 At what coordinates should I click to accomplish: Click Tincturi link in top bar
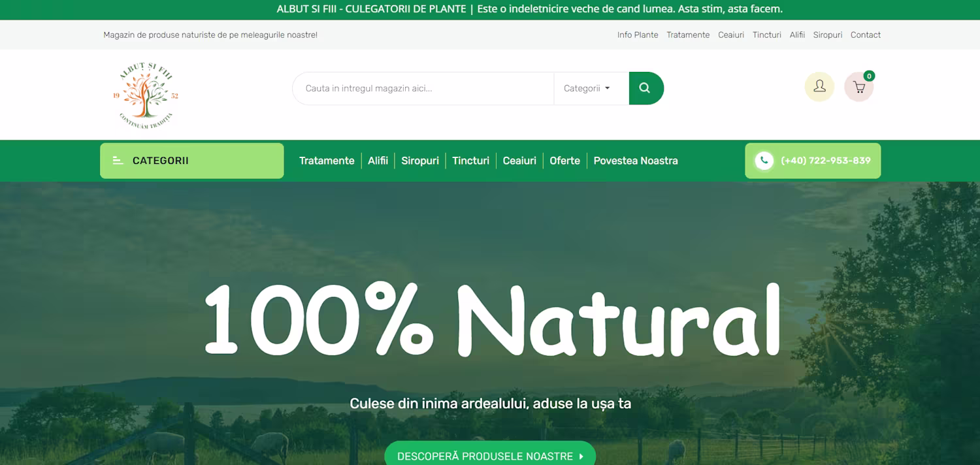pyautogui.click(x=767, y=35)
